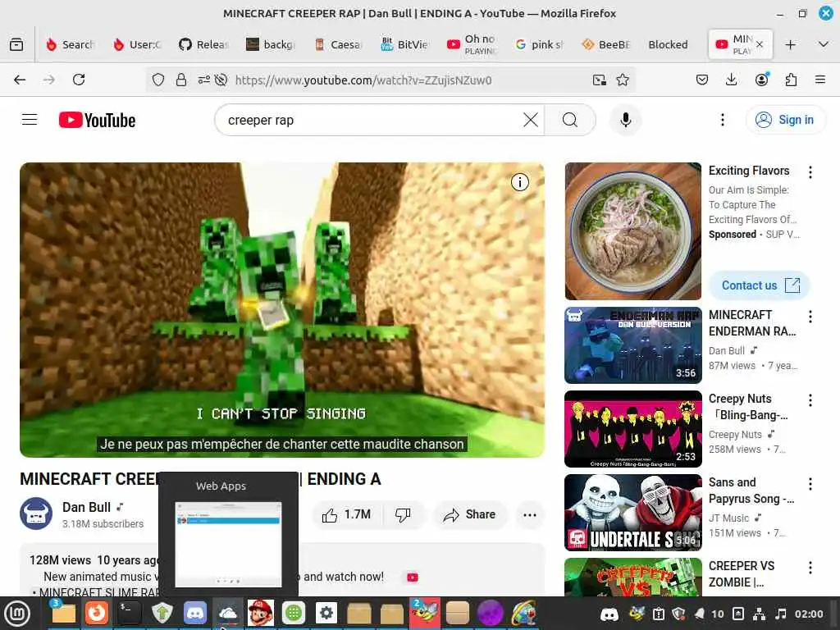Image resolution: width=840 pixels, height=630 pixels.
Task: Close the current YouTube tab
Action: point(759,44)
